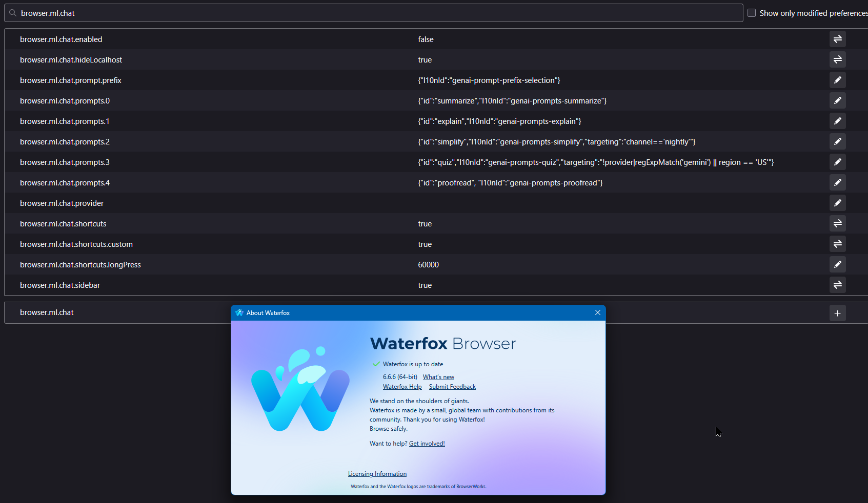Select the browser.ml.chat.shortcuts.longPress preference name
The height and width of the screenshot is (503, 868).
coord(80,265)
